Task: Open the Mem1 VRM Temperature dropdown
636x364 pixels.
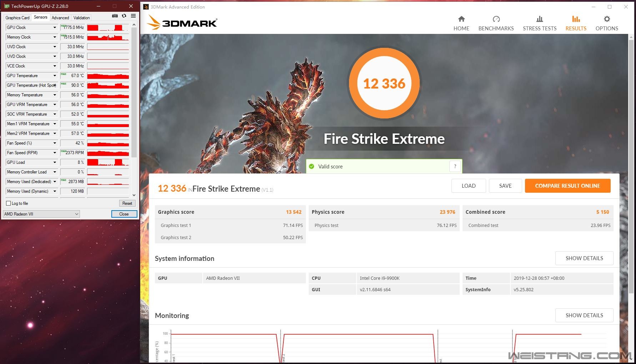Action: click(55, 124)
